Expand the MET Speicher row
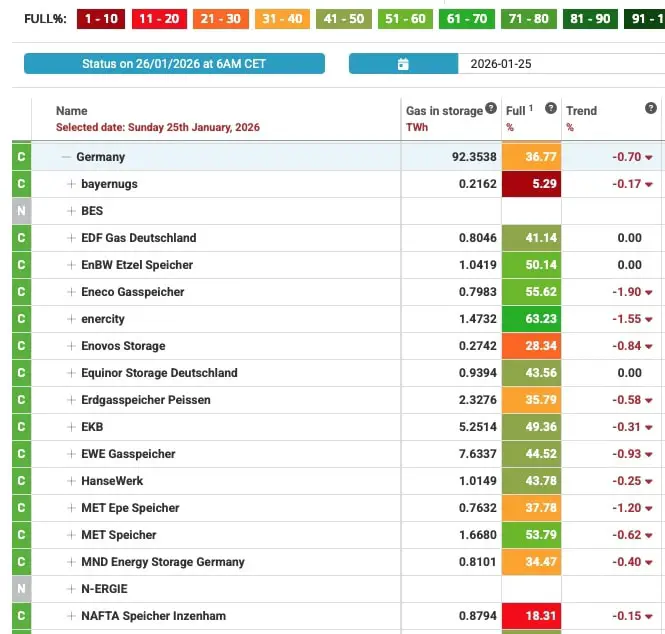665x634 pixels. coord(71,535)
